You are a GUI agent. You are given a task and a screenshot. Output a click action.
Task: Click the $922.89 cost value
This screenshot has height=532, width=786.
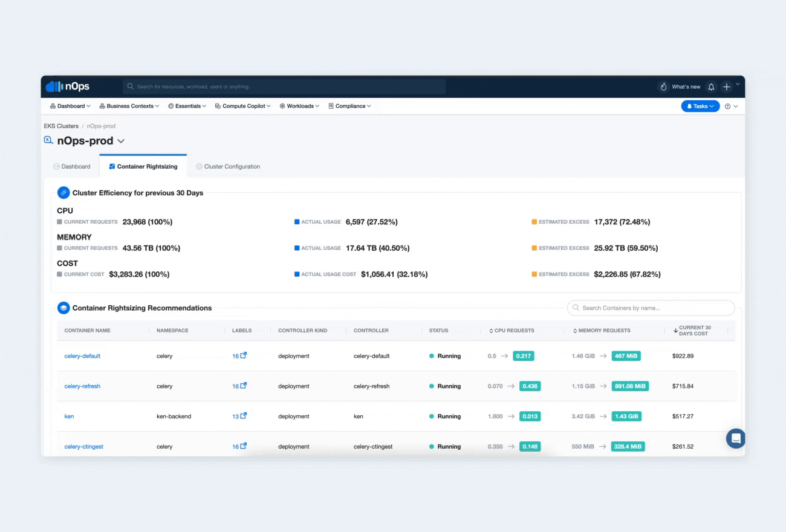[x=683, y=356]
